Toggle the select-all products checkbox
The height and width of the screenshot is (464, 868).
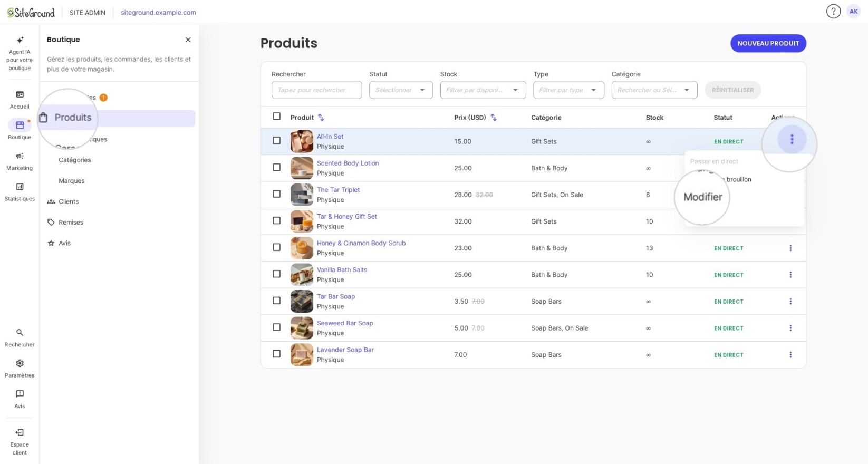click(x=276, y=117)
